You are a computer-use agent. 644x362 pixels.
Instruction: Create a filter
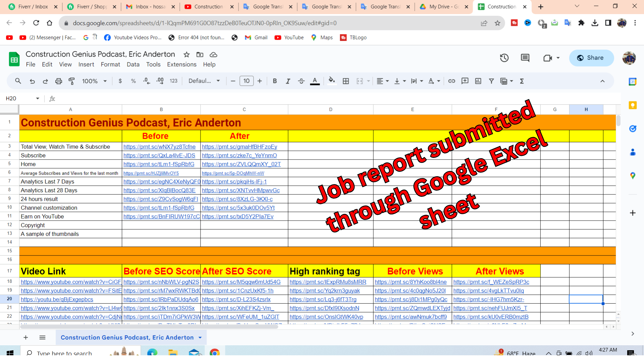(x=491, y=81)
